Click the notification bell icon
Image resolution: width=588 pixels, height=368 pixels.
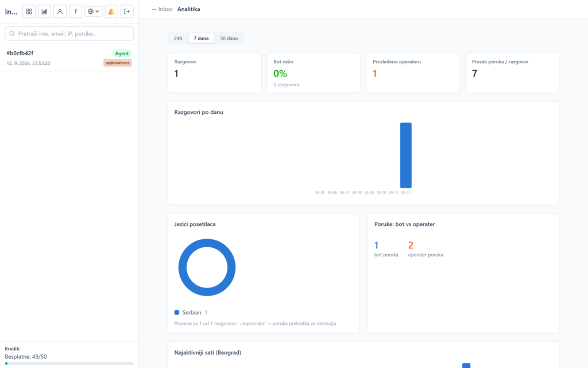pos(111,11)
